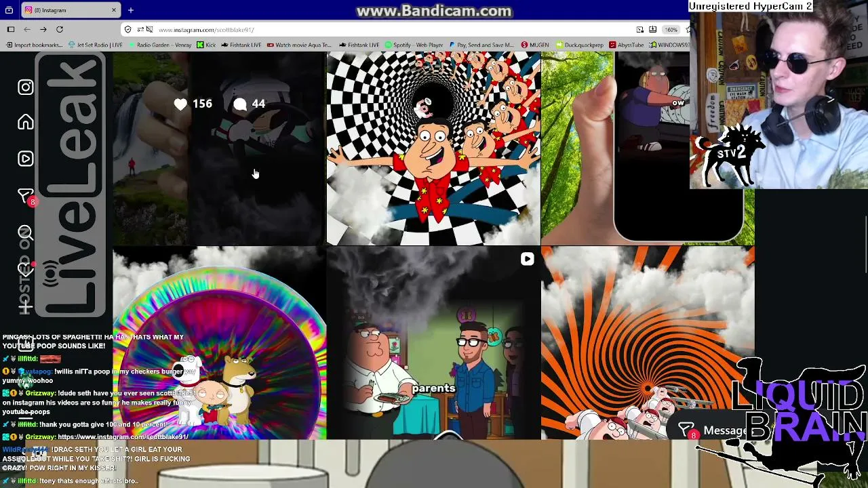
Task: Toggle the browser sidebar panel button
Action: (x=11, y=29)
